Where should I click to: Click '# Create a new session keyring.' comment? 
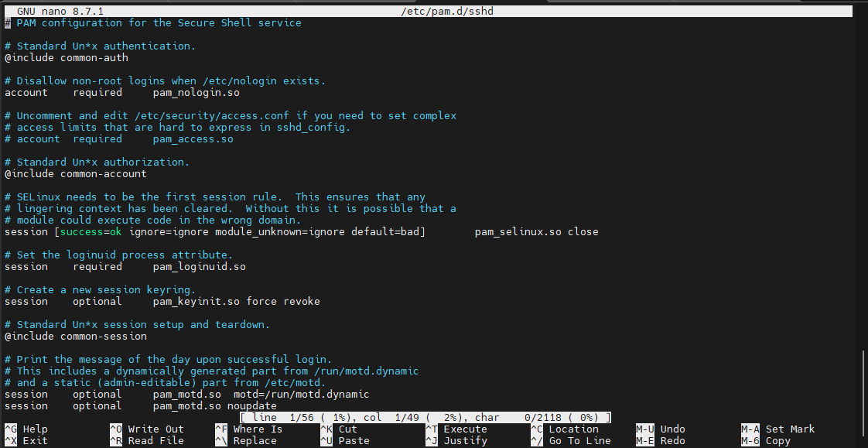click(x=101, y=289)
